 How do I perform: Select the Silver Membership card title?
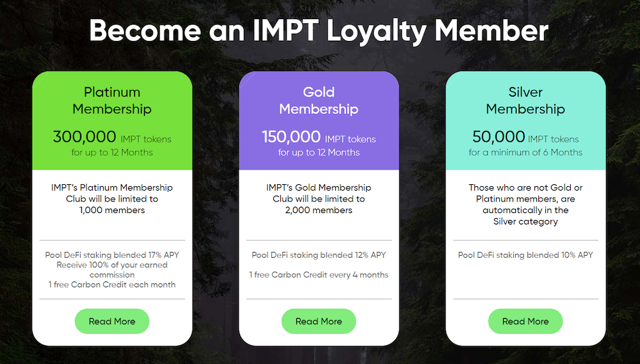525,100
